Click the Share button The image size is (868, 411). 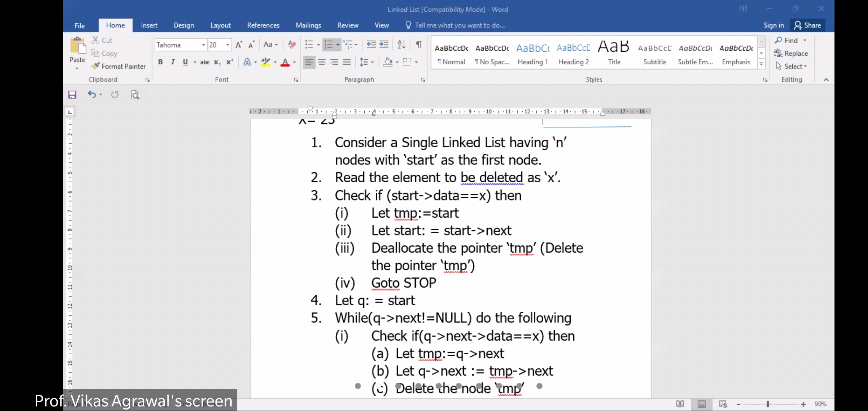[807, 25]
